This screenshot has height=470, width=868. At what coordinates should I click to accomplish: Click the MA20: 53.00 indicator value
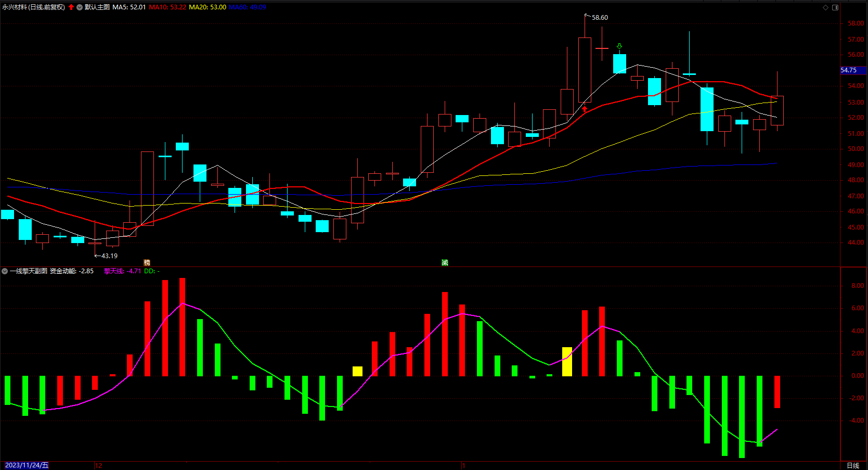point(208,7)
